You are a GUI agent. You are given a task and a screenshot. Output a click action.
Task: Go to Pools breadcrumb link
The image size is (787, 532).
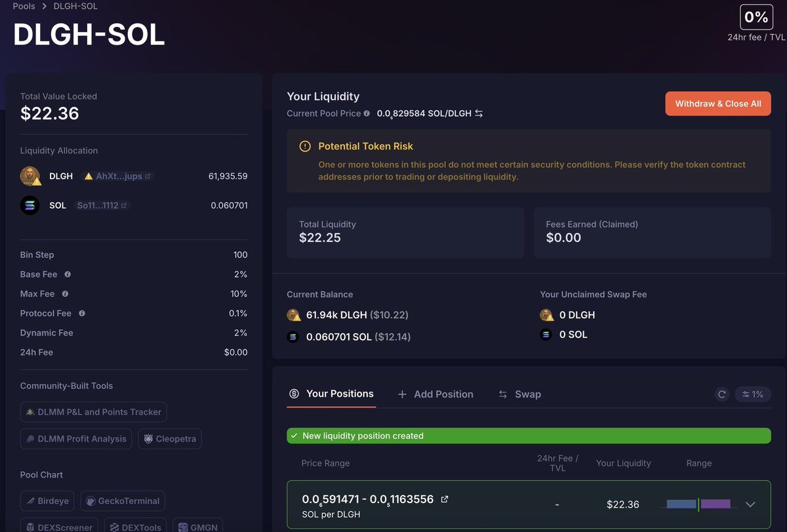coord(24,6)
